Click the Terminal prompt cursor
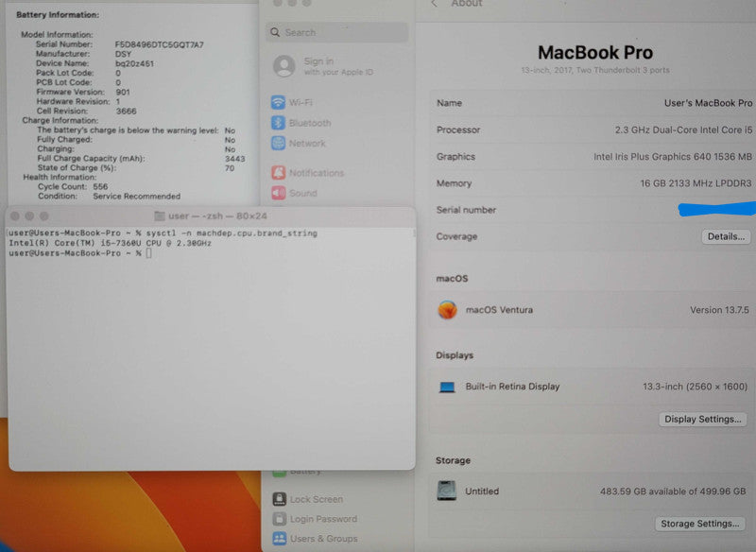Viewport: 756px width, 552px height. pyautogui.click(x=149, y=253)
